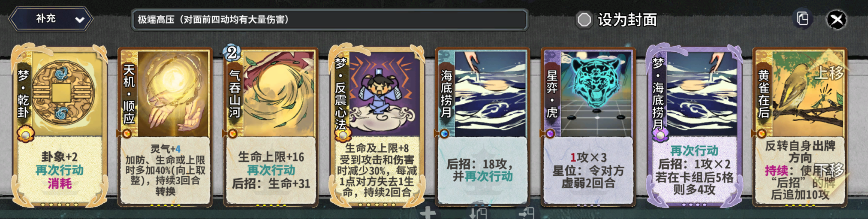Click the purple orb on 星弈·虎 card
The width and height of the screenshot is (868, 219).
coord(550,133)
